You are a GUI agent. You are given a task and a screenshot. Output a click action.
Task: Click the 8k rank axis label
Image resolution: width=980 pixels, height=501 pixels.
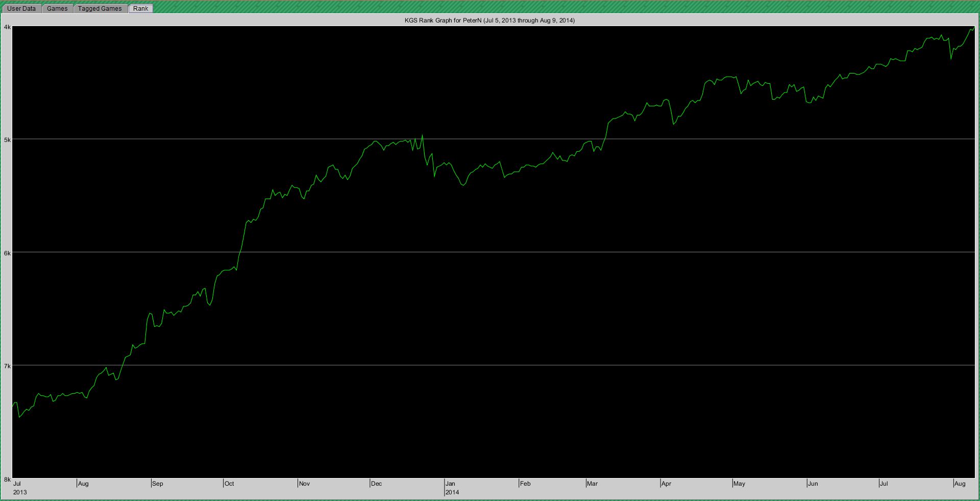[7, 480]
